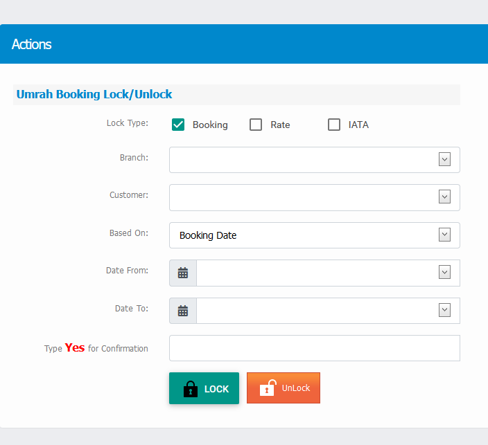Click the green LOCK button
The width and height of the screenshot is (488, 445).
click(204, 388)
